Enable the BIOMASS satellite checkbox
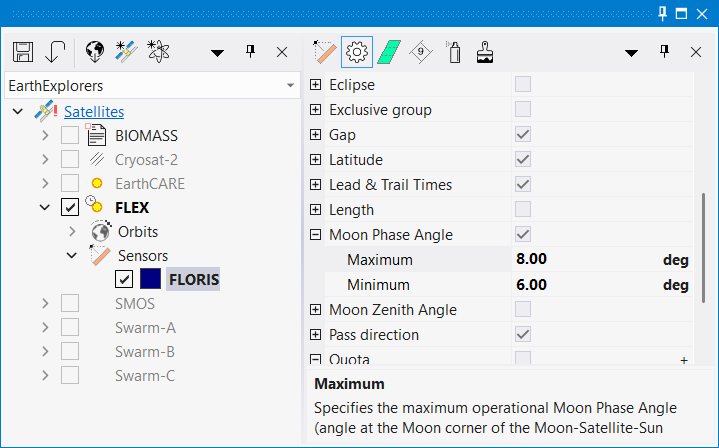 [x=70, y=135]
